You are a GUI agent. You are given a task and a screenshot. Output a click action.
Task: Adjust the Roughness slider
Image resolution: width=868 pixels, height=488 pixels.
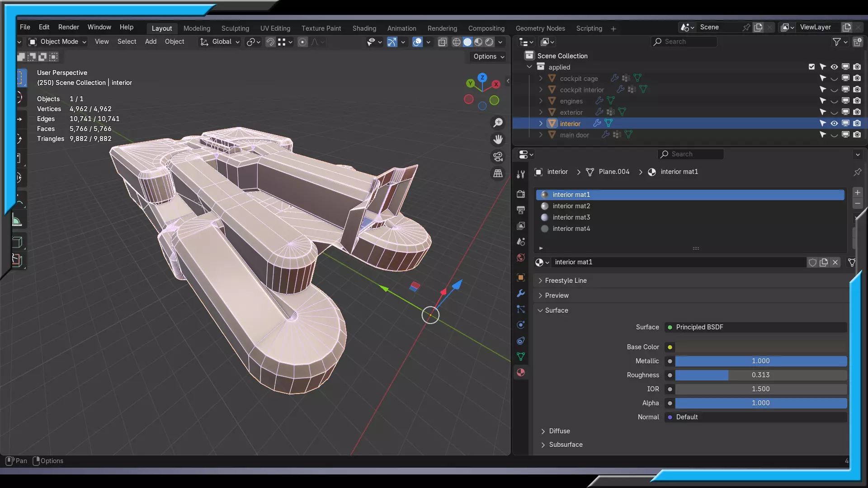point(760,375)
